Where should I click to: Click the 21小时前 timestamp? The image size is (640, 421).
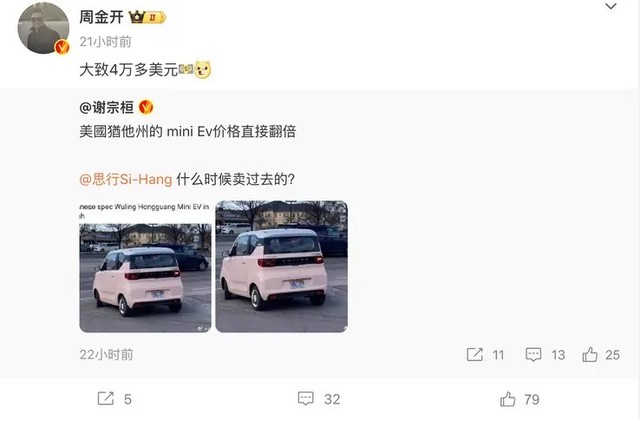[105, 42]
